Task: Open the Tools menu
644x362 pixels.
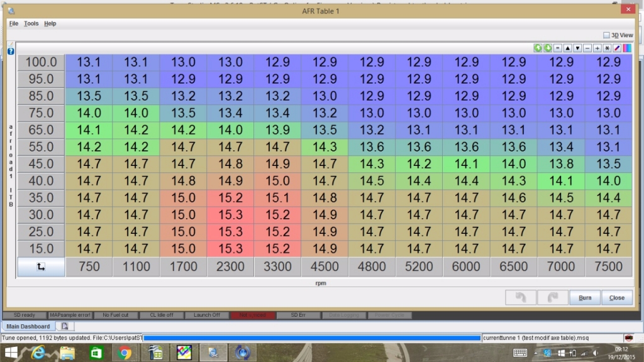Action: 31,23
